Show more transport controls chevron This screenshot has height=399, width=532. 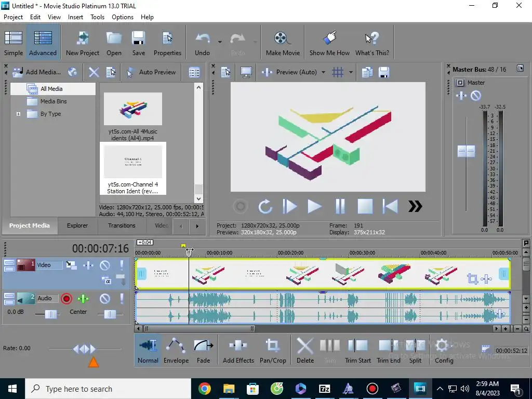415,206
